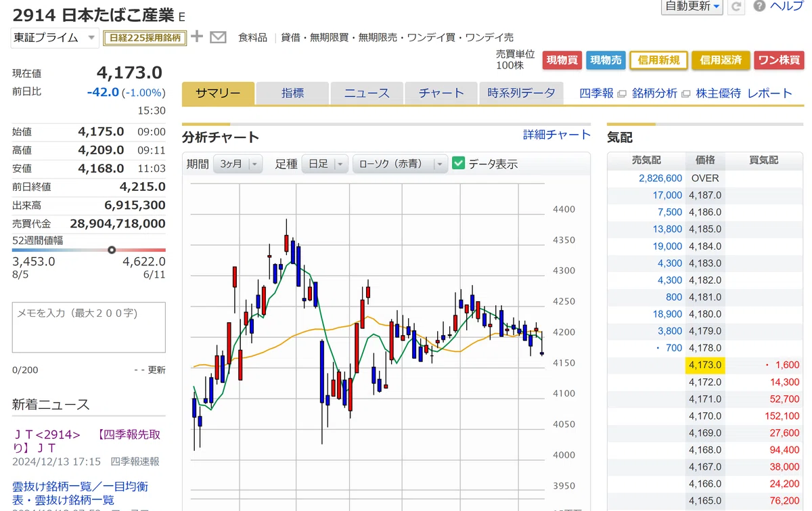The height and width of the screenshot is (511, 812).
Task: Click the 出来高 value 6,915,300
Action: (x=135, y=205)
